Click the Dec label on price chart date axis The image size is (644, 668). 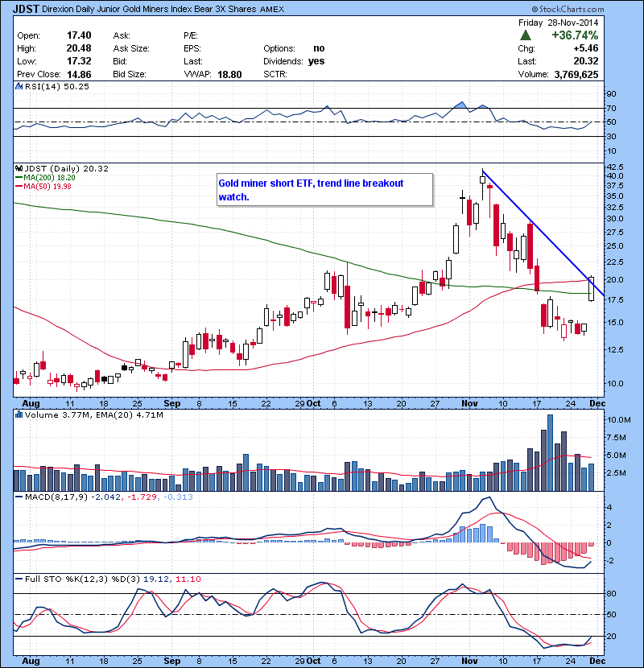coord(597,403)
